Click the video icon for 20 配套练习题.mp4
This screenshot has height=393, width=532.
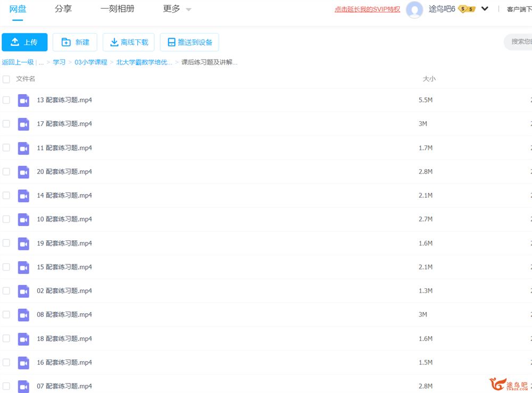(23, 172)
